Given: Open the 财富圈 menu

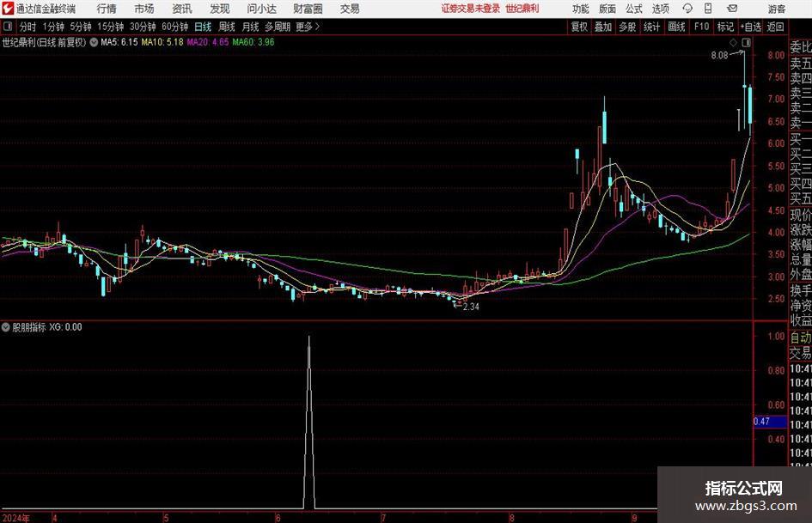Looking at the screenshot, I should tap(308, 9).
